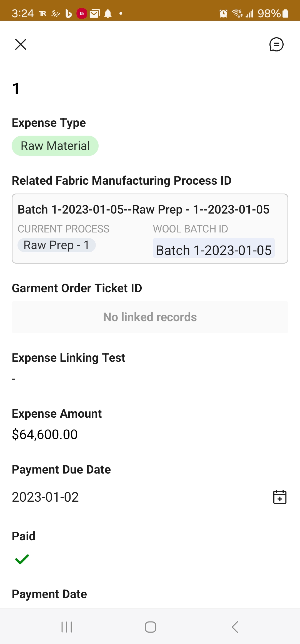Tap the battery indicator in status bar

click(x=285, y=13)
